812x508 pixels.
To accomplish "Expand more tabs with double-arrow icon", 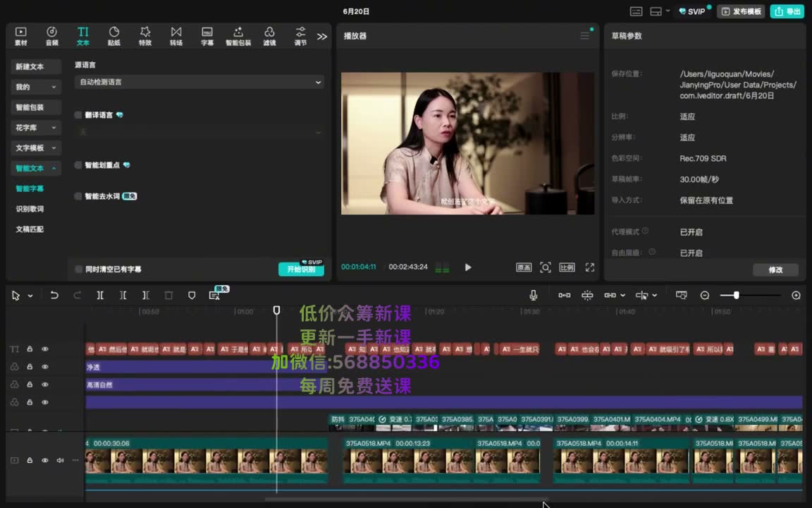I will (x=322, y=36).
